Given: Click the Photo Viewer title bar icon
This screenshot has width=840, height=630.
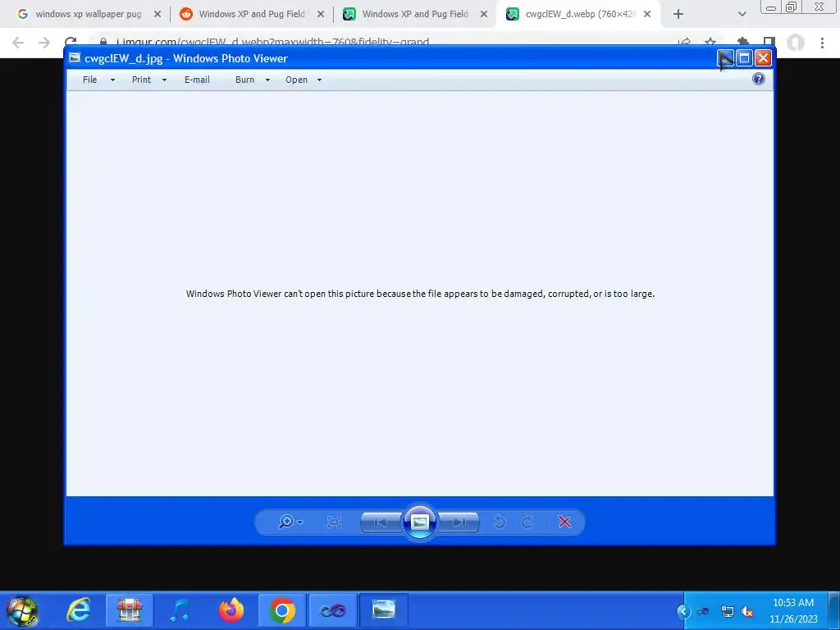Looking at the screenshot, I should click(75, 58).
